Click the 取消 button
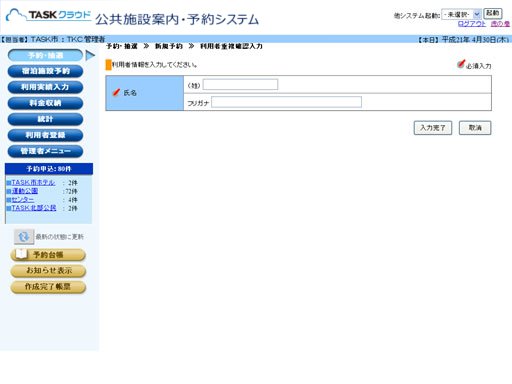The height and width of the screenshot is (384, 512). 475,128
